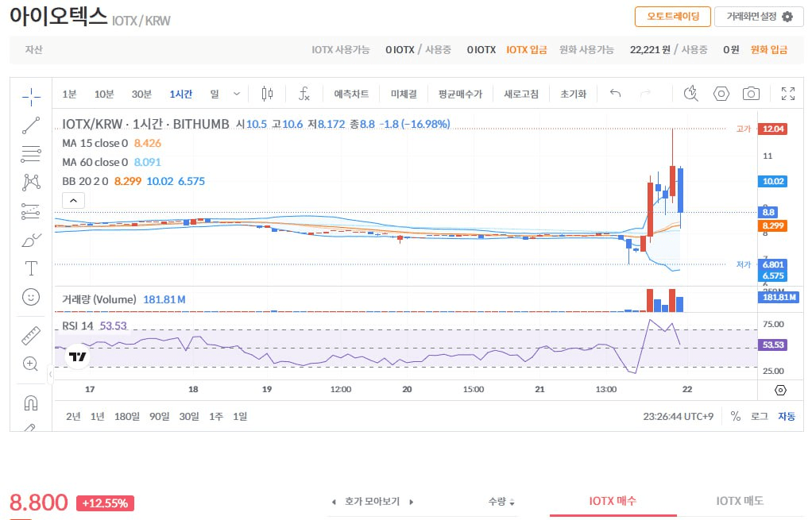The height and width of the screenshot is (520, 812).
Task: Open the emoji sticker tool
Action: pos(31,297)
